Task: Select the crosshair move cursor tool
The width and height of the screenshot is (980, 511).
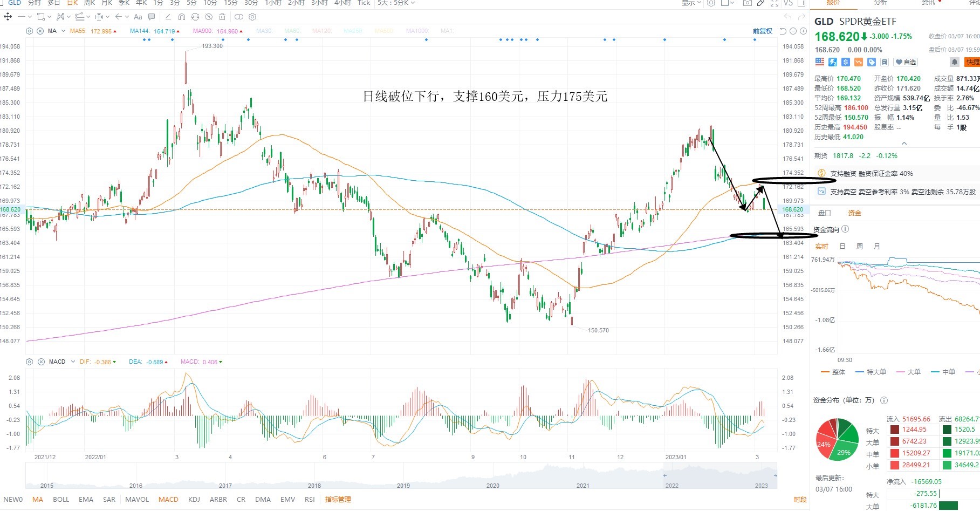Action: 8,17
